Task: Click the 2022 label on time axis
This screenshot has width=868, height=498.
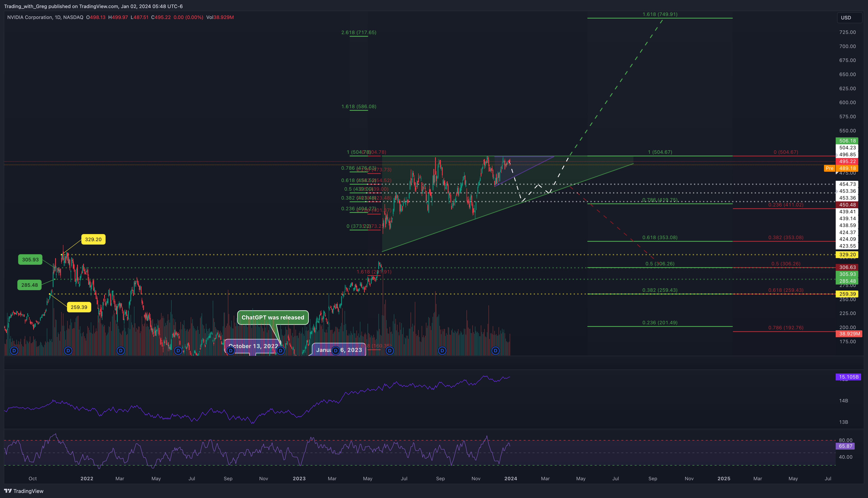Action: tap(87, 478)
